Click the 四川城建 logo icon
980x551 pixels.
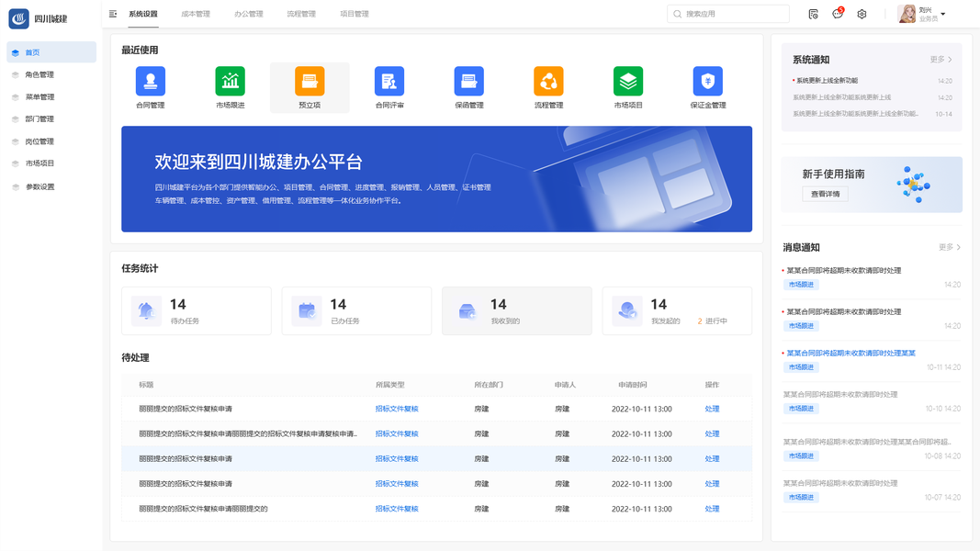[x=18, y=18]
